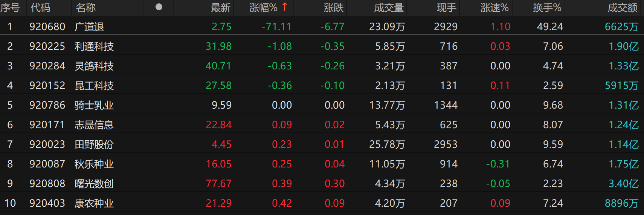Image resolution: width=644 pixels, height=215 pixels.
Task: Click row number 10
Action: click(10, 203)
